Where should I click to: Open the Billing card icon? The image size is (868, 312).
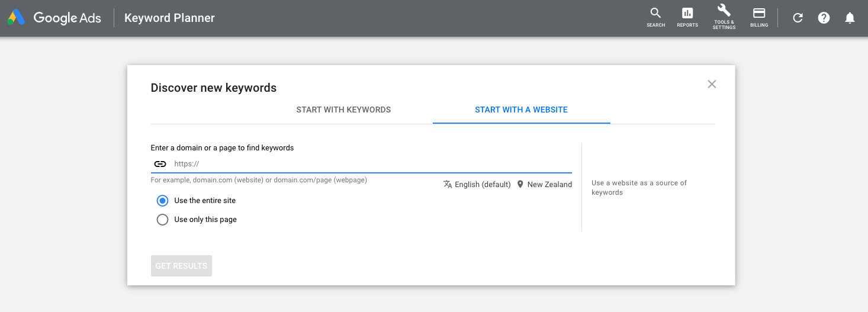pyautogui.click(x=759, y=18)
